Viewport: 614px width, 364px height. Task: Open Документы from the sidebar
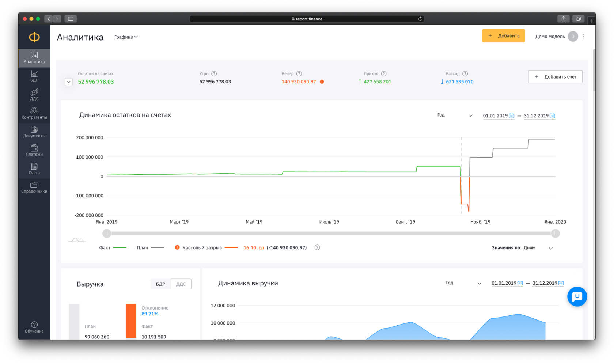pos(34,132)
